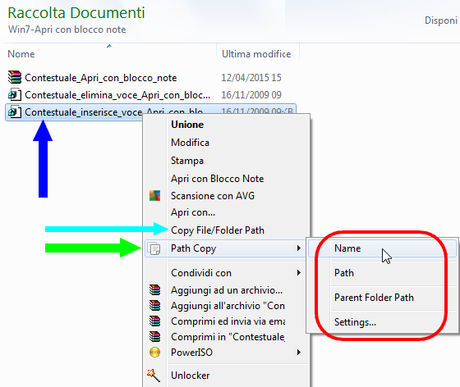This screenshot has width=460, height=387.
Task: Sort by the Ultima modifica column header
Action: (256, 54)
